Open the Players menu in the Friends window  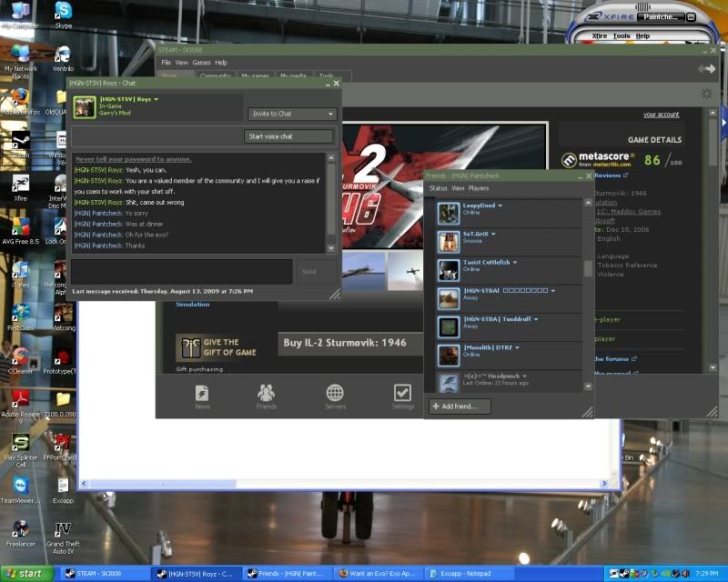coord(479,188)
